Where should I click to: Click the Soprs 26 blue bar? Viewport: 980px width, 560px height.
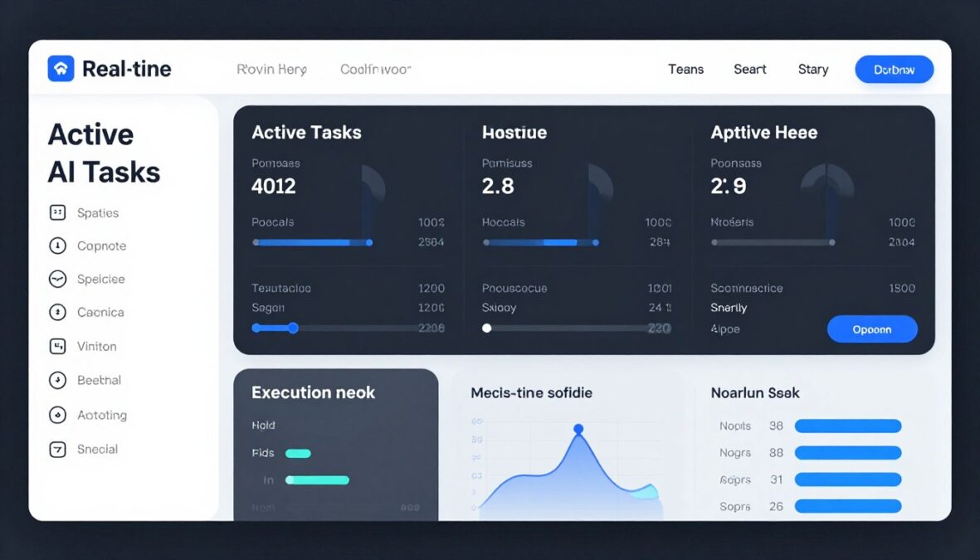point(848,506)
